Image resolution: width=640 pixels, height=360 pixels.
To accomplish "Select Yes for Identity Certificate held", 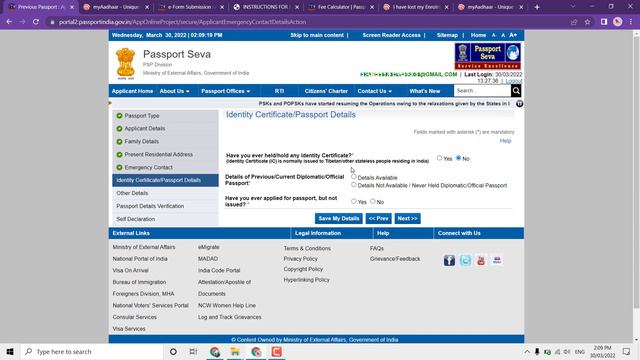I will click(439, 158).
